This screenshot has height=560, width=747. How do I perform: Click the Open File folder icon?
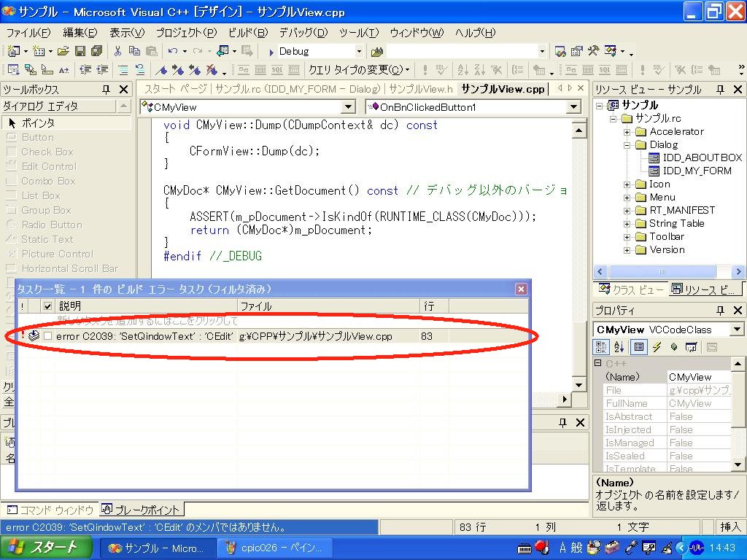pyautogui.click(x=63, y=51)
